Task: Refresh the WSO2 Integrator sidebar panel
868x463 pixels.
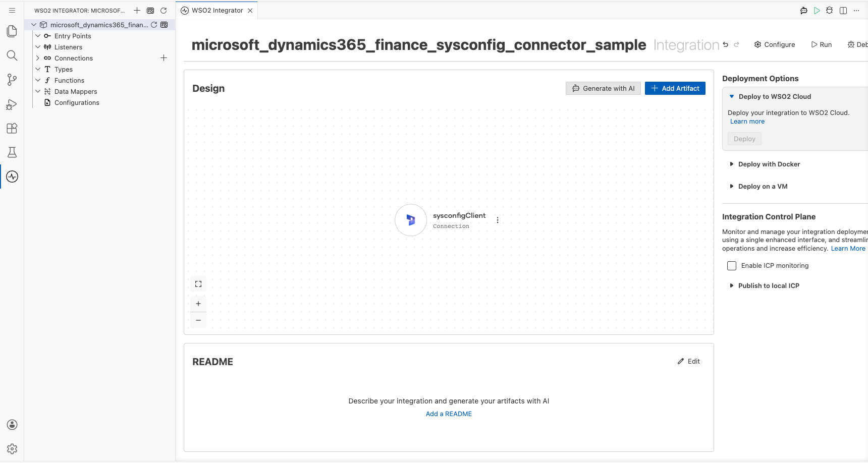Action: coord(164,10)
